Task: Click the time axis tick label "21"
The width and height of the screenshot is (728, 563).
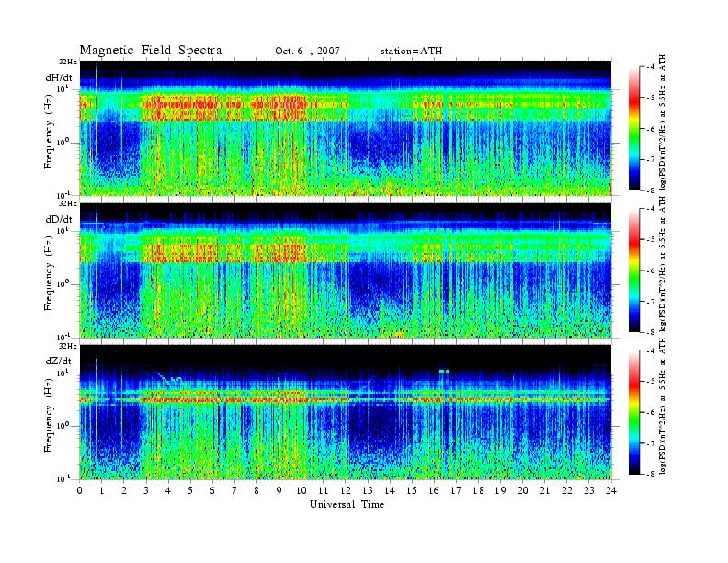Action: click(544, 490)
